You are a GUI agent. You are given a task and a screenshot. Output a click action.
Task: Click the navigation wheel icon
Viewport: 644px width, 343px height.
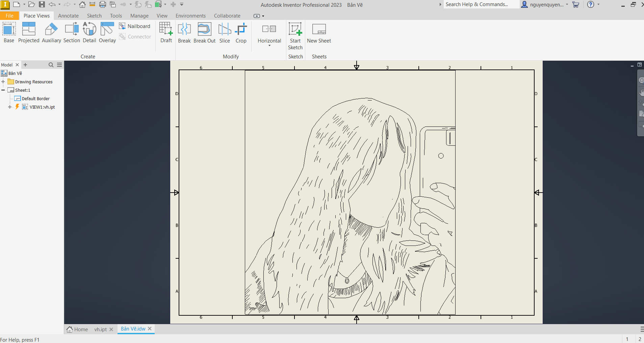[x=641, y=80]
